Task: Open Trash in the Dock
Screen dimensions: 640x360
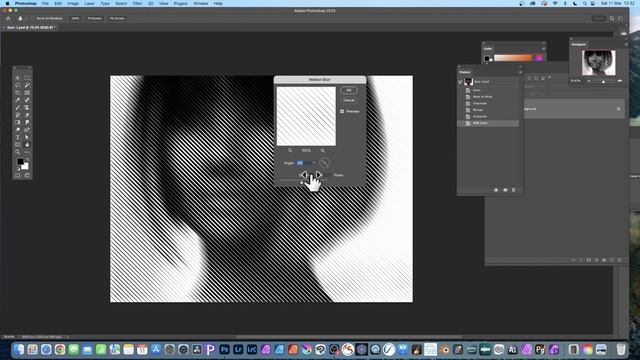Action: point(621,349)
